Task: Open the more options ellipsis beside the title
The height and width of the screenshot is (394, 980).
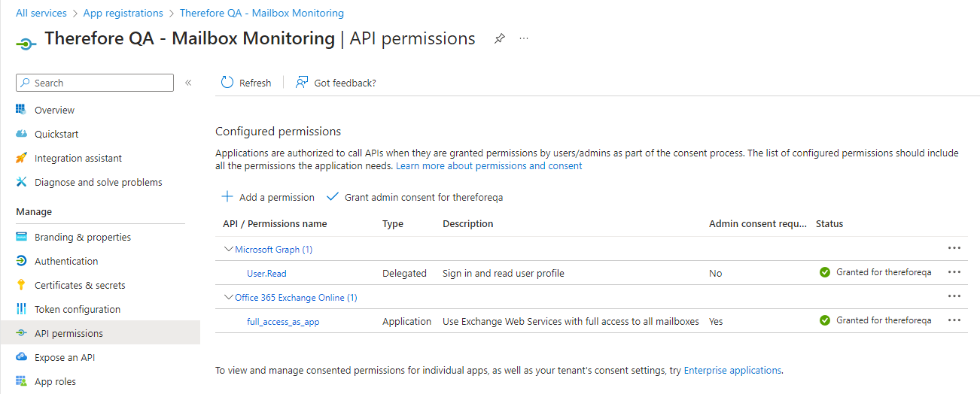Action: tap(524, 38)
